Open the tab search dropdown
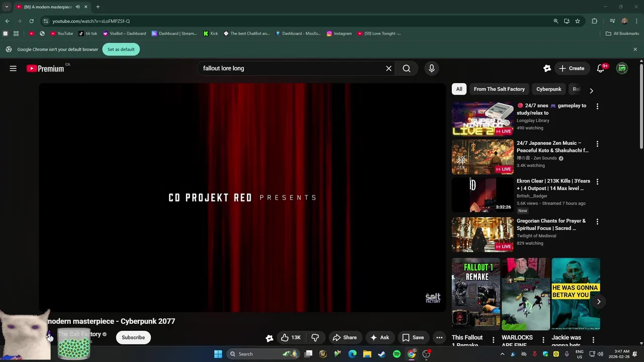The width and height of the screenshot is (644, 362). [6, 7]
